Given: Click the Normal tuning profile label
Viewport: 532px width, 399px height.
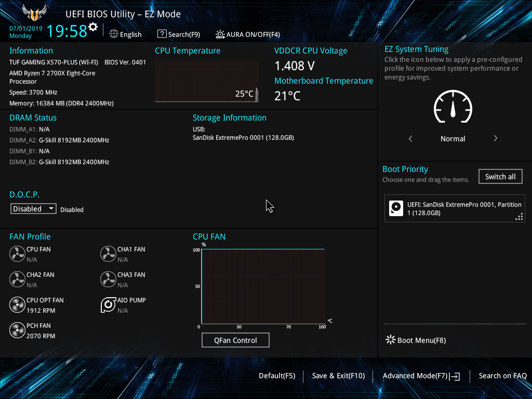Looking at the screenshot, I should (x=453, y=138).
